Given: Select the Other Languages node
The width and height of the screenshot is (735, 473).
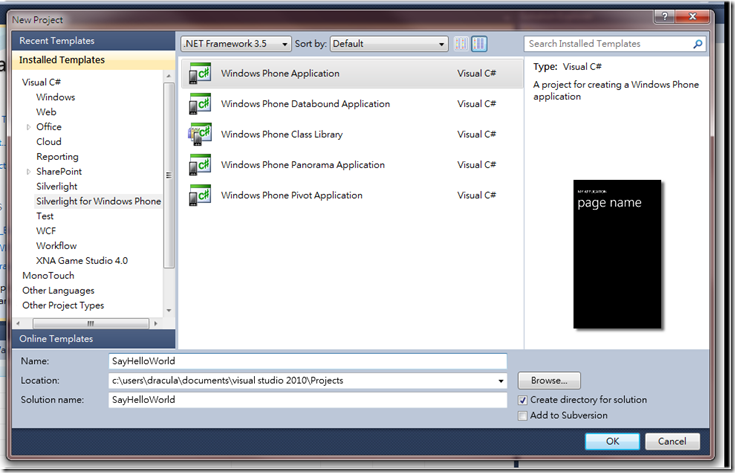Looking at the screenshot, I should [58, 291].
